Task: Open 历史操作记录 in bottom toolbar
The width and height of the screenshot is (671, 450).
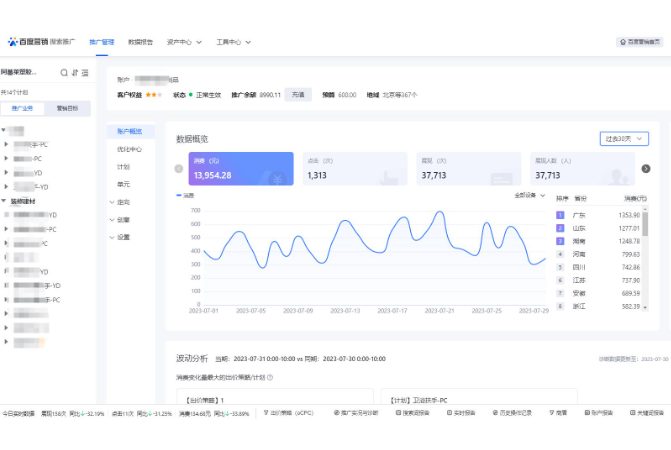Action: tap(512, 413)
